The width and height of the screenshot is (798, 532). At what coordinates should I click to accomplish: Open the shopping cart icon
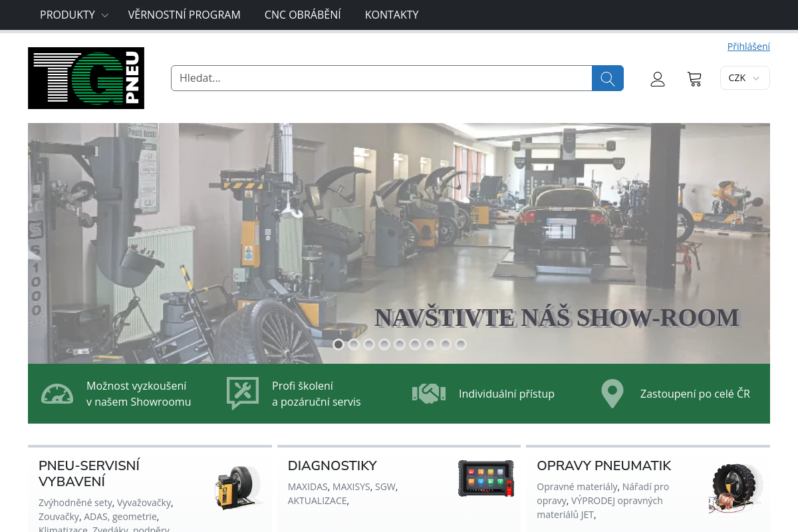[694, 79]
